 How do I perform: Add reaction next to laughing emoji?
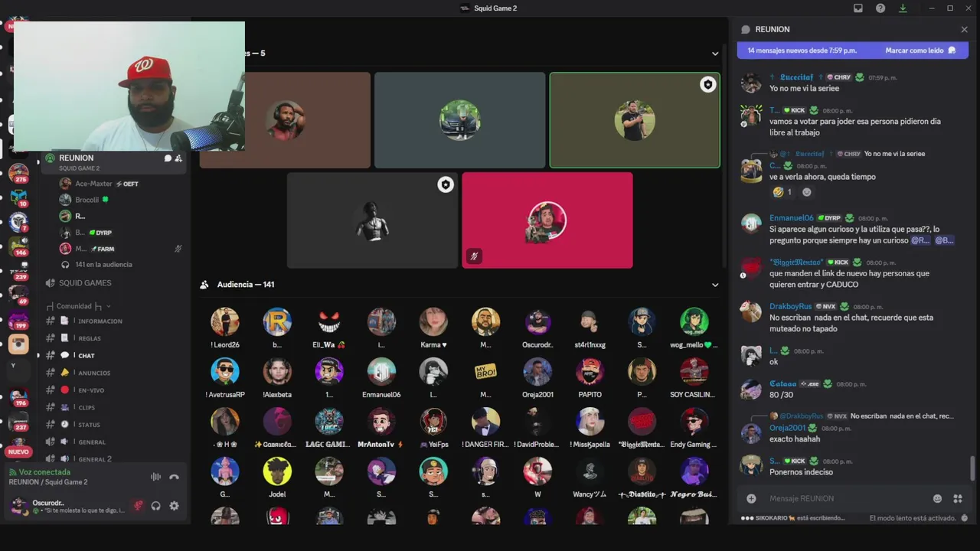(806, 192)
